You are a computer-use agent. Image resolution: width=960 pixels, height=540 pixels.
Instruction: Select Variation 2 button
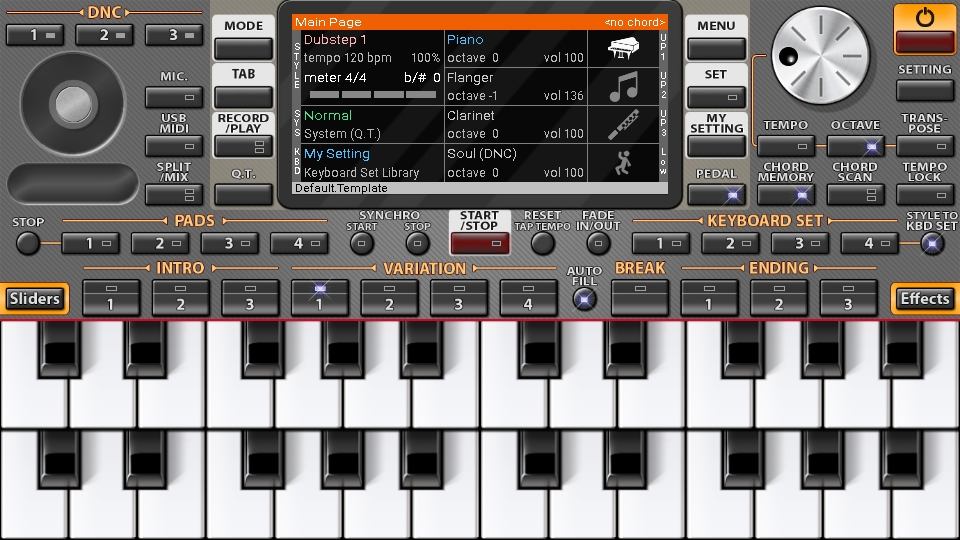[389, 297]
